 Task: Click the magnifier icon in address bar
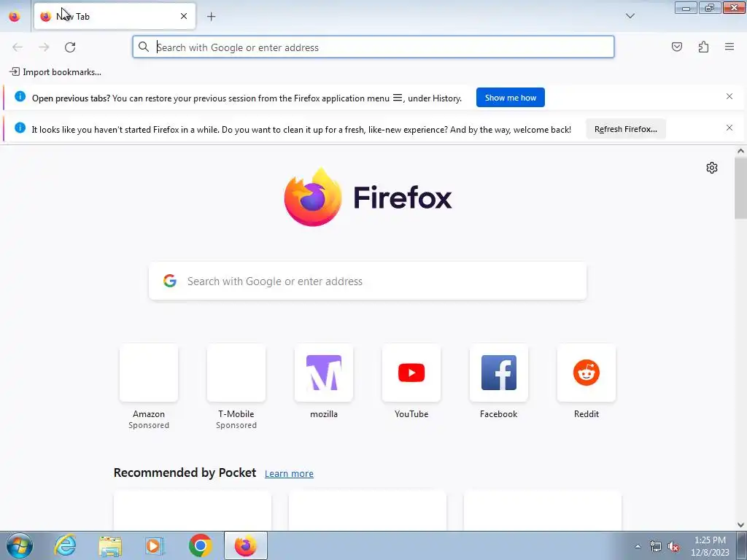[x=144, y=47]
